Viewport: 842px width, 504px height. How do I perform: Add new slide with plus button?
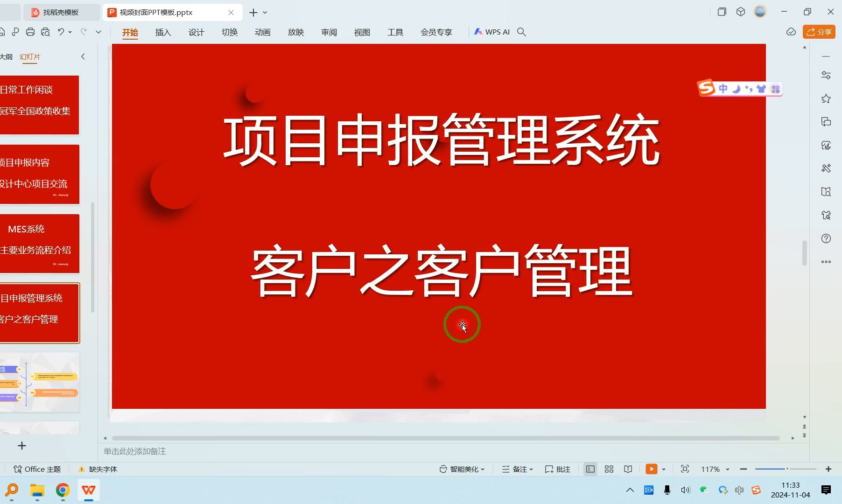[22, 446]
